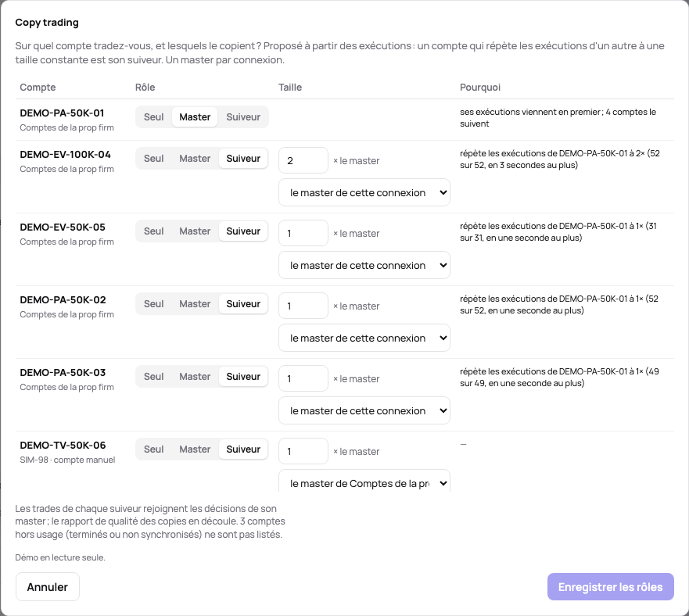The height and width of the screenshot is (616, 689).
Task: Set DEMO-TV-50K-06 role to Master
Action: click(x=195, y=449)
